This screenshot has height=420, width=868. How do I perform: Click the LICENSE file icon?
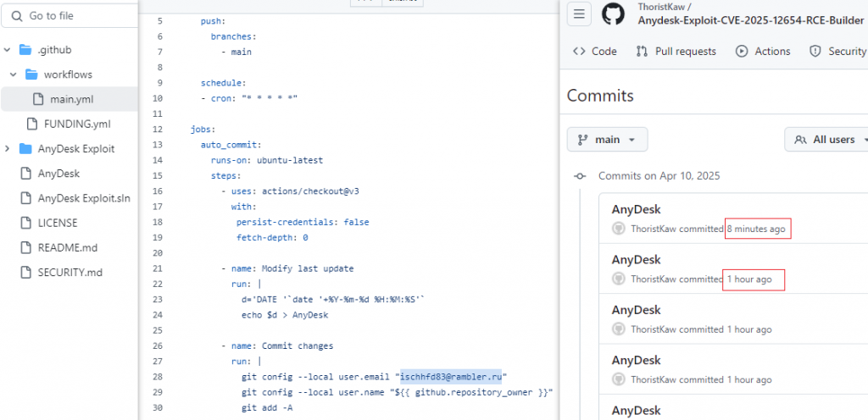click(25, 224)
